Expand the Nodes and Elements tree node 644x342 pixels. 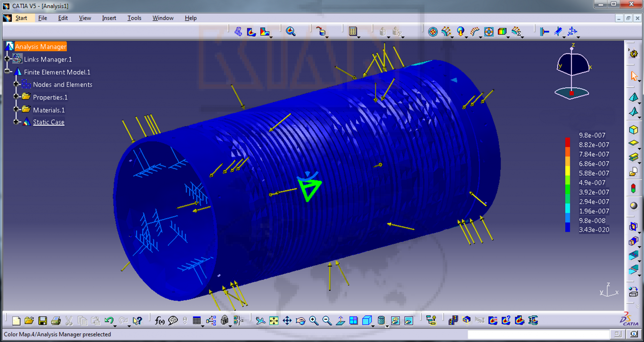click(16, 84)
